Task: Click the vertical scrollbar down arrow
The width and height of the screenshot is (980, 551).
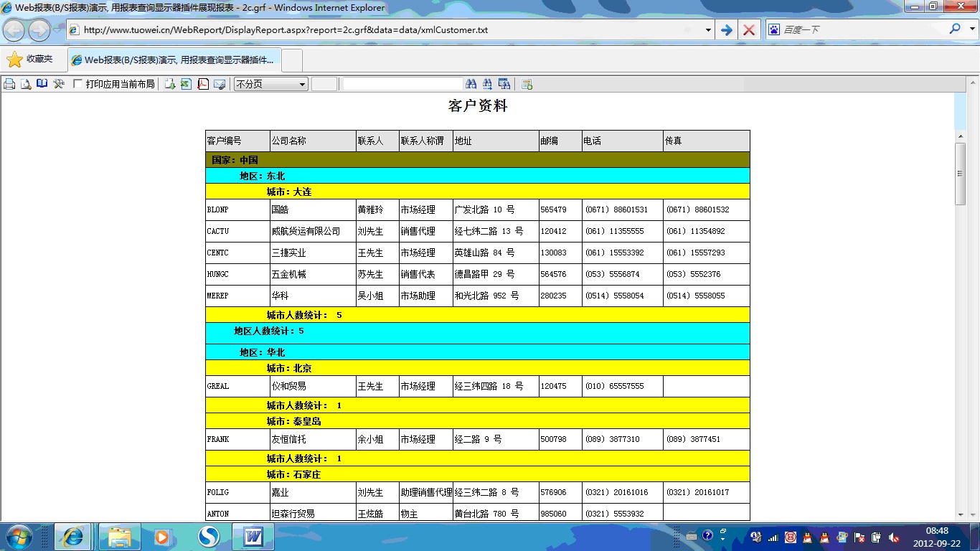Action: [960, 514]
